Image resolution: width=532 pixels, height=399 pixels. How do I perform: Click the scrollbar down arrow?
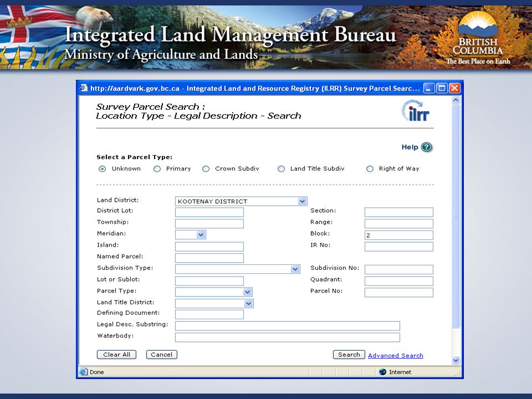(456, 360)
